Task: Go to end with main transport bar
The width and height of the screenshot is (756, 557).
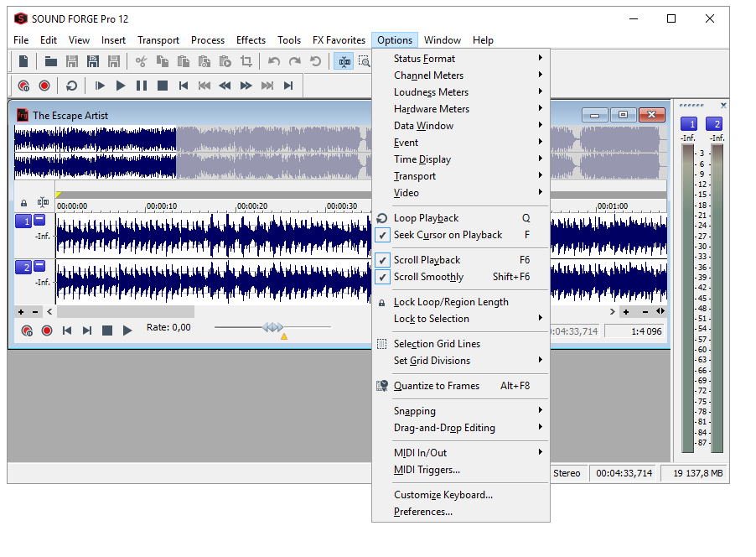Action: 288,86
